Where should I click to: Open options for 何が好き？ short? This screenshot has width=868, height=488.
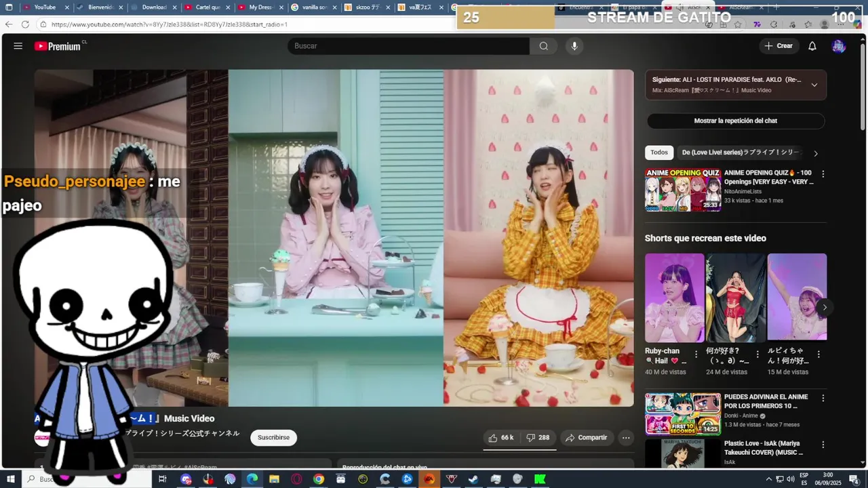757,354
